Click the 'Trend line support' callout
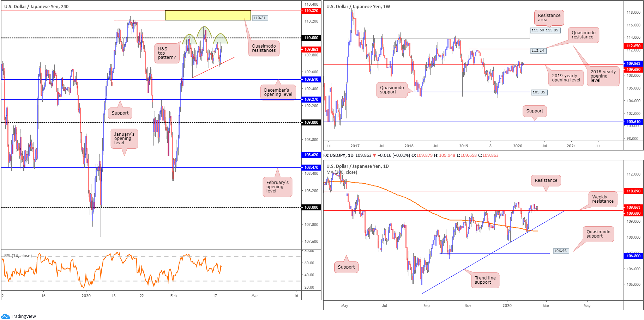This screenshot has width=644, height=320. 485,280
